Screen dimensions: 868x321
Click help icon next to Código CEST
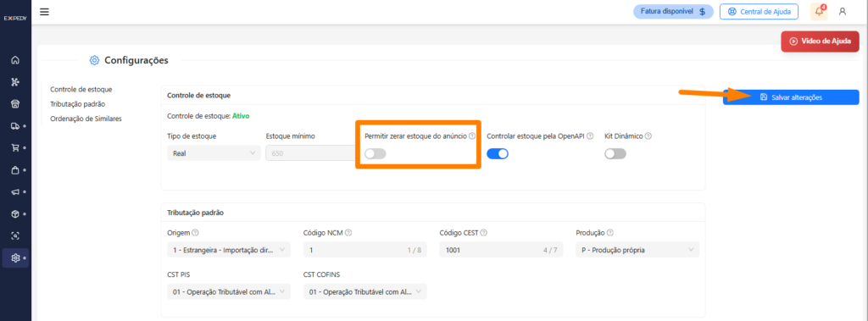[x=484, y=232]
